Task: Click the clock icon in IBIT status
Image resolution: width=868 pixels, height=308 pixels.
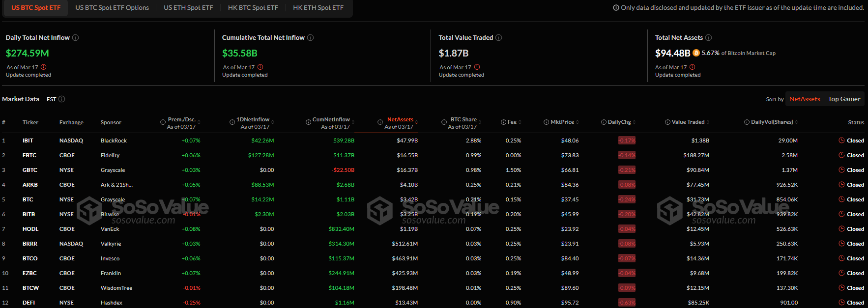Action: coord(841,140)
